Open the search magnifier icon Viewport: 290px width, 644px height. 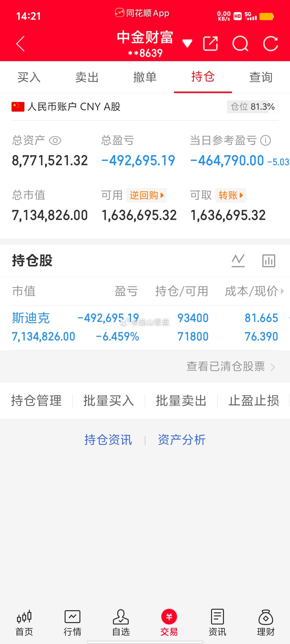[240, 43]
